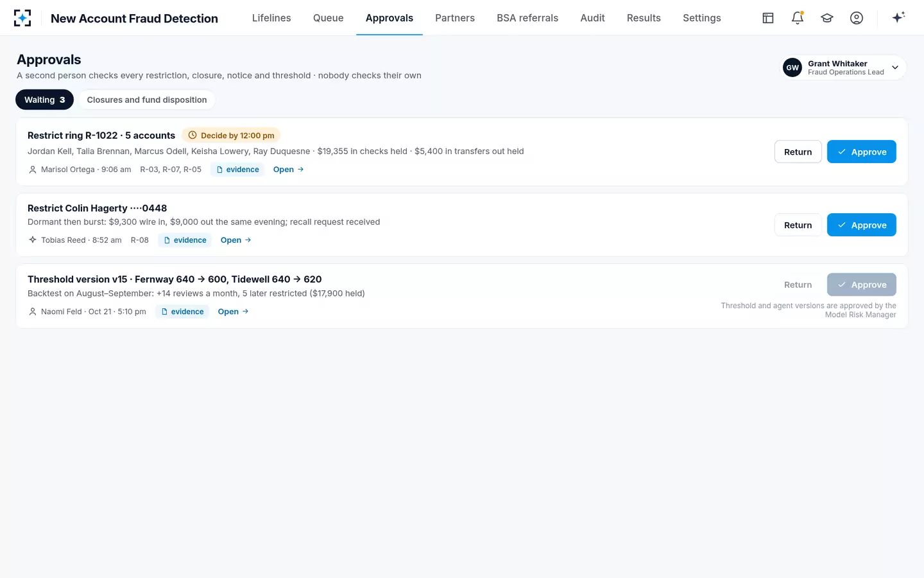Open BSA referrals tab
The width and height of the screenshot is (924, 578).
(527, 18)
